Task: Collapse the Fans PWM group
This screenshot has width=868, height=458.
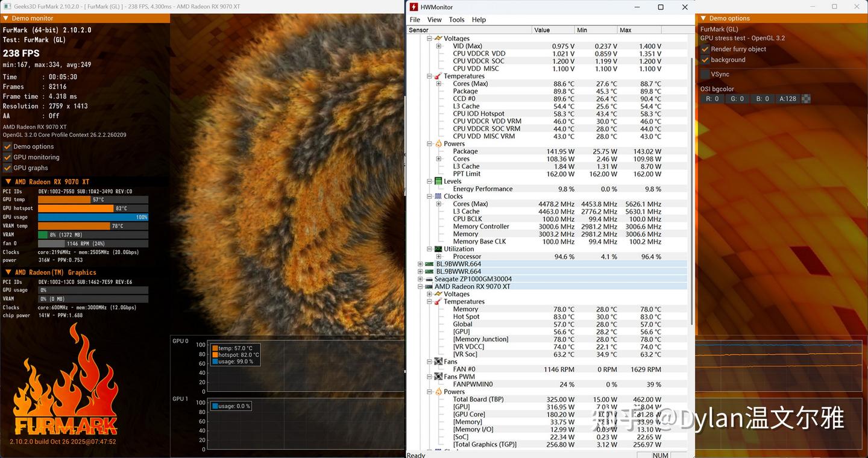Action: pyautogui.click(x=430, y=377)
